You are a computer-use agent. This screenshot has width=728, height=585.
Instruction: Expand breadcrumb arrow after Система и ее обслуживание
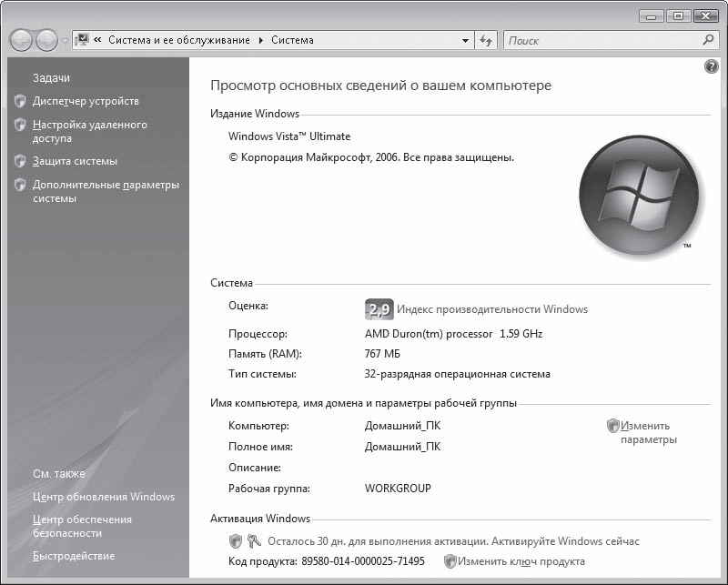(261, 40)
